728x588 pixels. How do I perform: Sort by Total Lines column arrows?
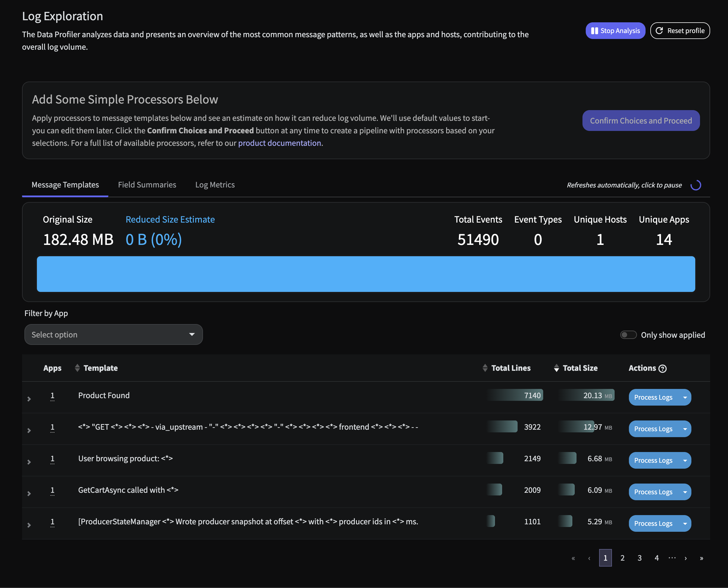[485, 368]
